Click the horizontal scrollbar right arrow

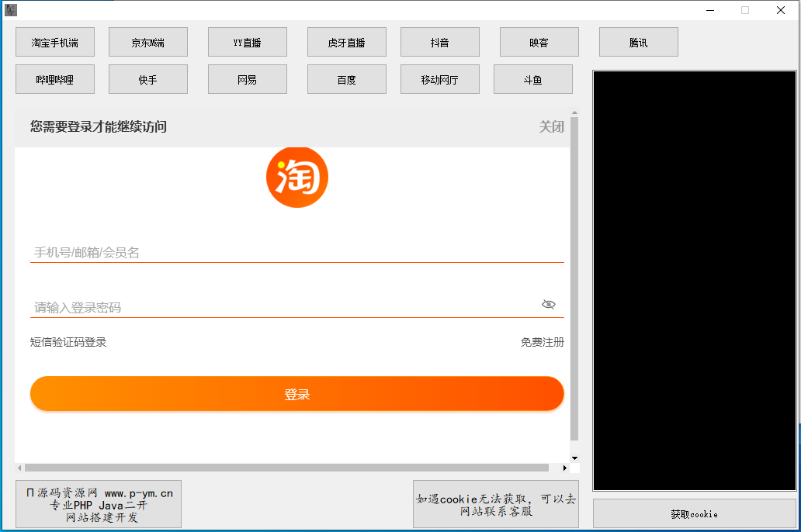point(564,468)
